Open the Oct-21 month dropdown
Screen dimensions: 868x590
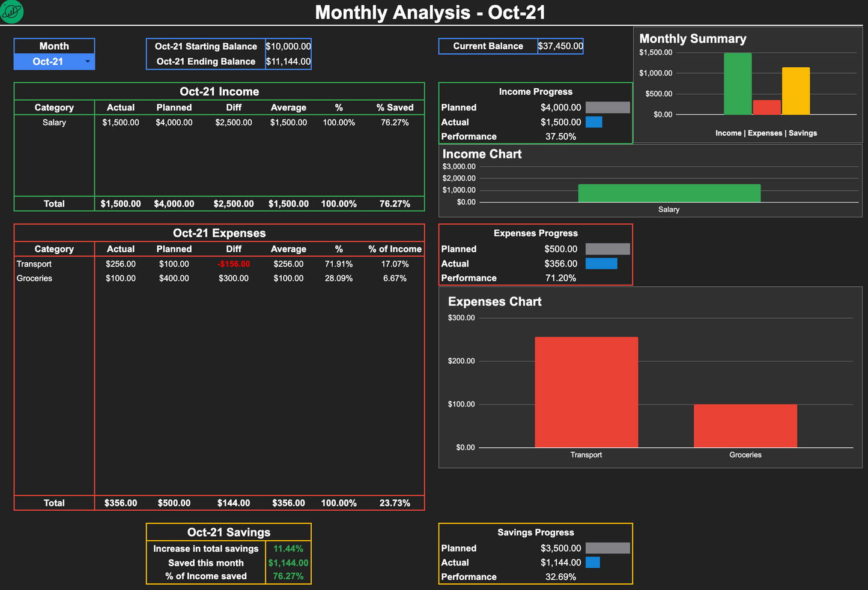[x=87, y=61]
